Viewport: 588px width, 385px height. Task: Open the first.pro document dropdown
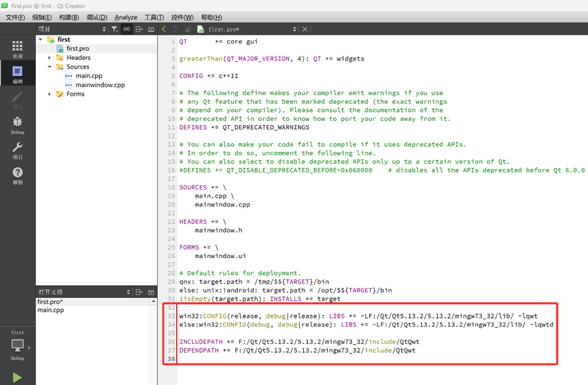pyautogui.click(x=294, y=29)
